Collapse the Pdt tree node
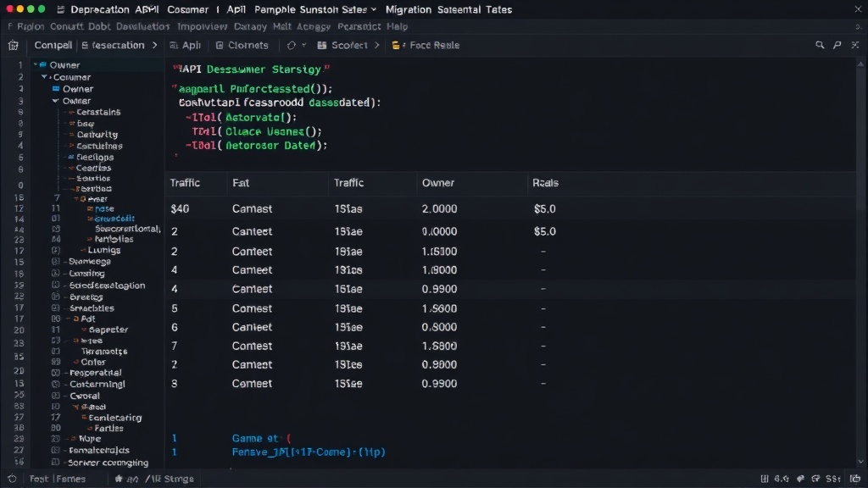The width and height of the screenshot is (868, 488). (69, 319)
